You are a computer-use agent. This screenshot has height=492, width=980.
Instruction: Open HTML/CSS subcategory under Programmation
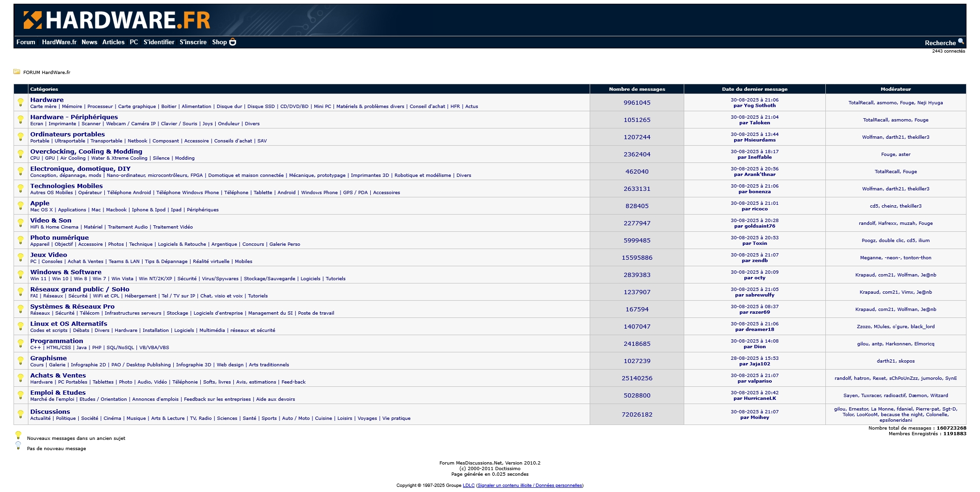59,348
